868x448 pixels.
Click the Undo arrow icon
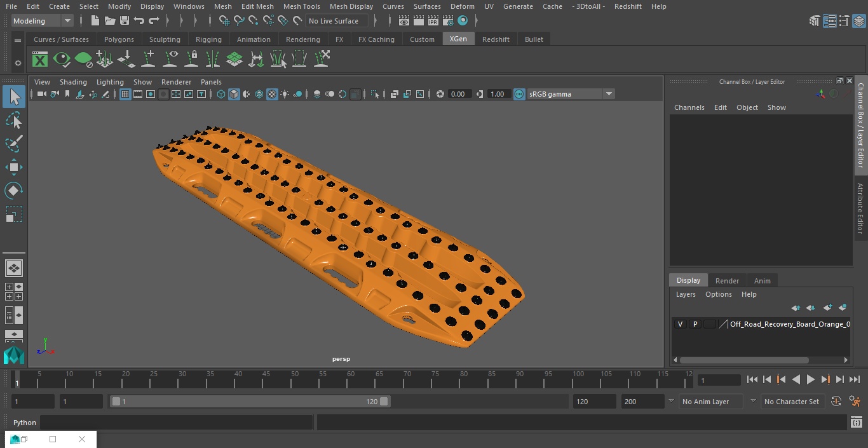tap(139, 21)
